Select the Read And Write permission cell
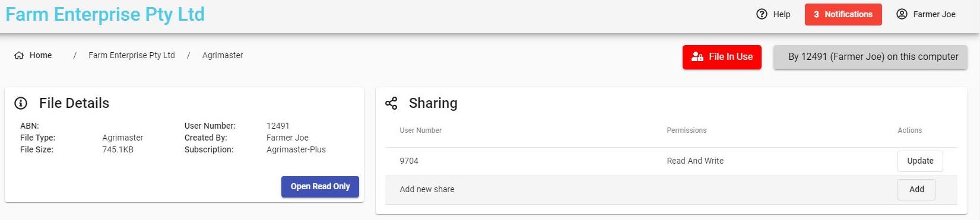 point(695,161)
